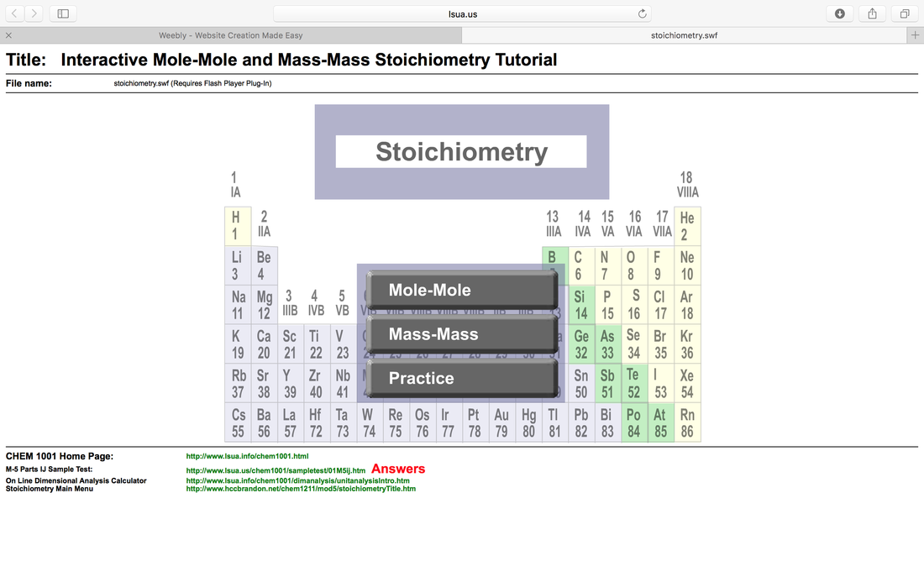The height and width of the screenshot is (577, 924).
Task: Select argon Ar 18 cell
Action: pyautogui.click(x=687, y=305)
